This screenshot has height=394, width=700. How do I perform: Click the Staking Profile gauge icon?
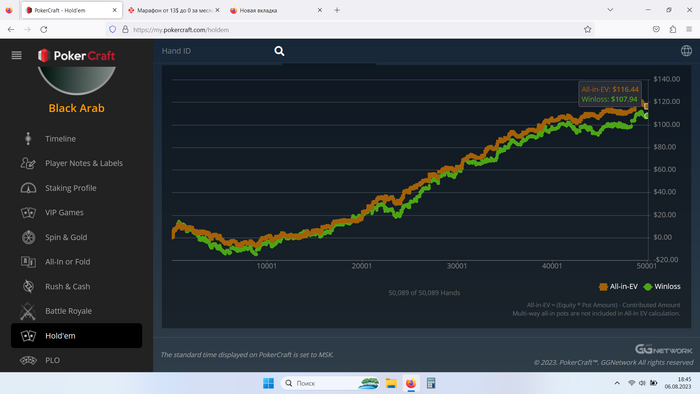tap(28, 188)
